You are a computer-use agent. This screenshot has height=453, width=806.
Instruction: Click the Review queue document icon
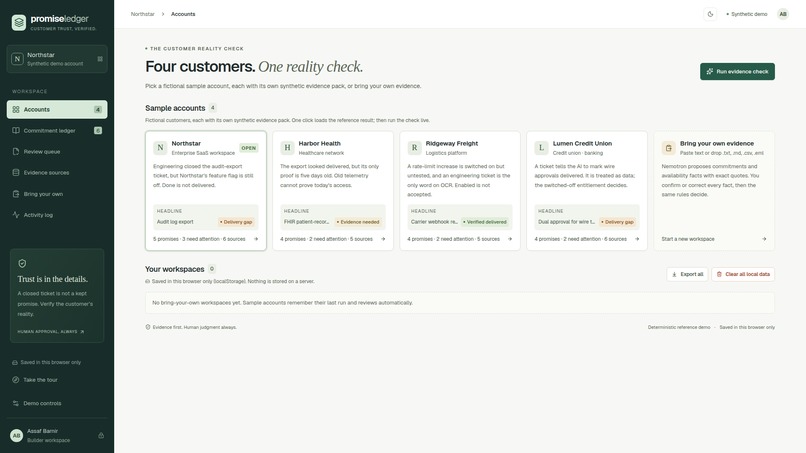pyautogui.click(x=16, y=152)
